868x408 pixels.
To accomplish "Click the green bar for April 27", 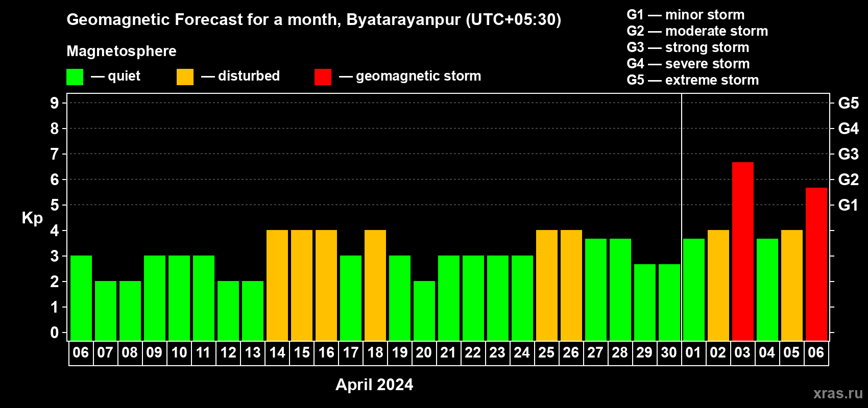I will pyautogui.click(x=596, y=290).
